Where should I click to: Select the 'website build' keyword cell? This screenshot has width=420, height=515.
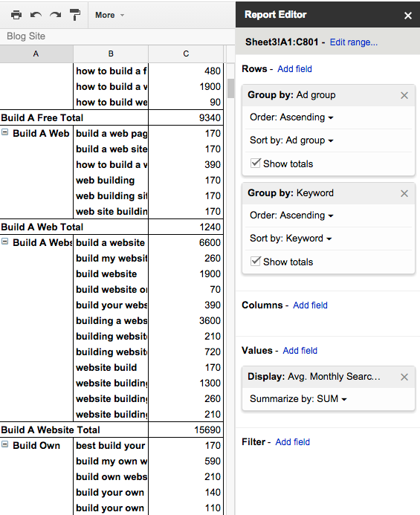[111, 368]
